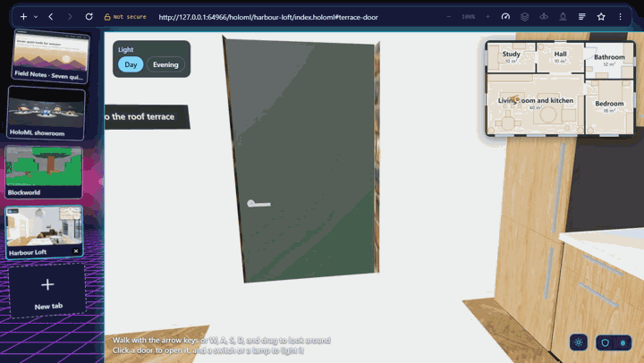Reload the Harbour Loft page

pyautogui.click(x=89, y=17)
